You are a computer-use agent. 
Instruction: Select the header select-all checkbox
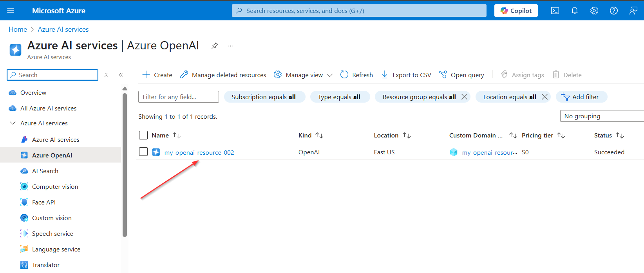(x=143, y=135)
